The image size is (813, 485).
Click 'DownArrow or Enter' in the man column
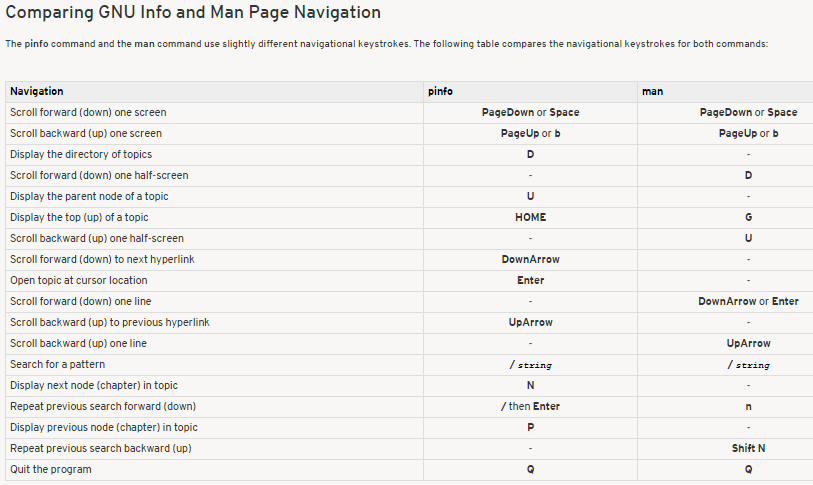[748, 301]
